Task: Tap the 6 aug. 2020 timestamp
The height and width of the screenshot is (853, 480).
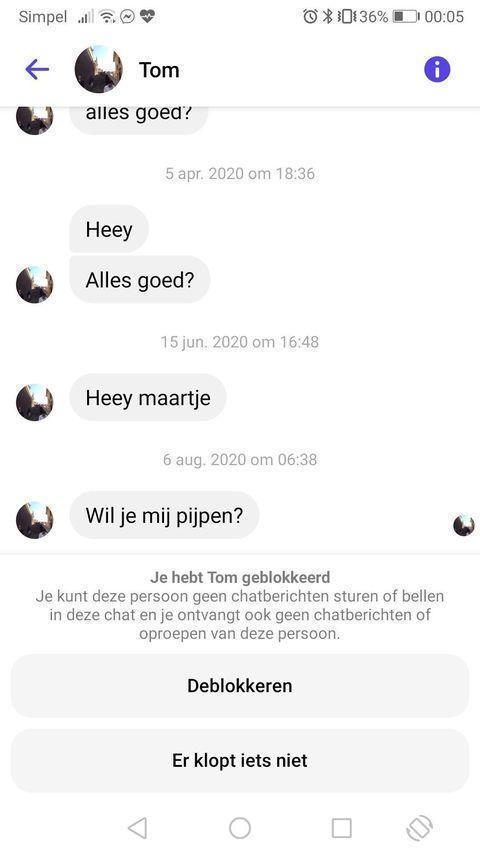Action: pyautogui.click(x=240, y=460)
